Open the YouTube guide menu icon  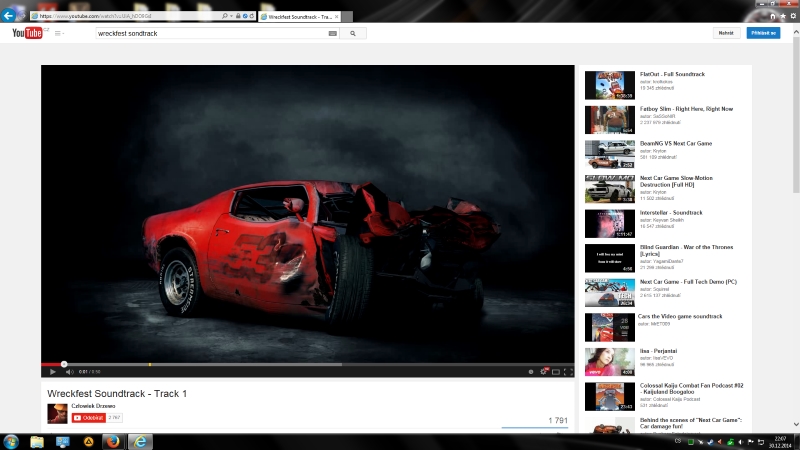coord(59,33)
